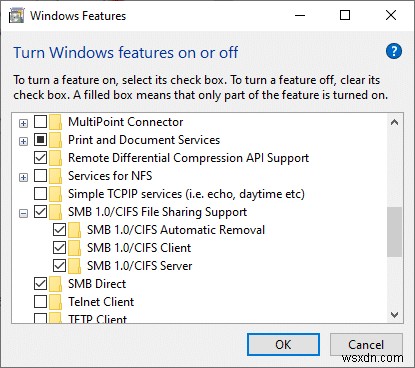Uncheck SMB 1.0/CIFS Automatic Removal checkbox
The image size is (415, 368).
59,230
